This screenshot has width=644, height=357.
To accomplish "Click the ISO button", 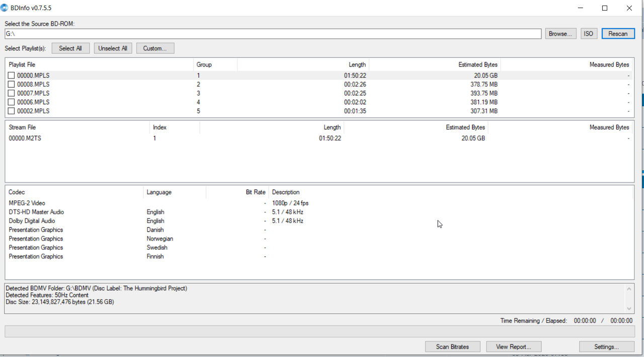I will coord(589,34).
